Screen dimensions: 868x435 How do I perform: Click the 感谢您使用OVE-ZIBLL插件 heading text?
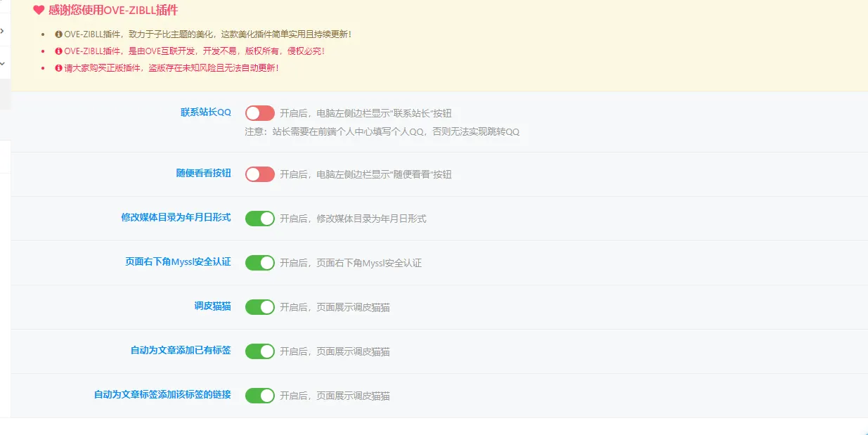[113, 11]
